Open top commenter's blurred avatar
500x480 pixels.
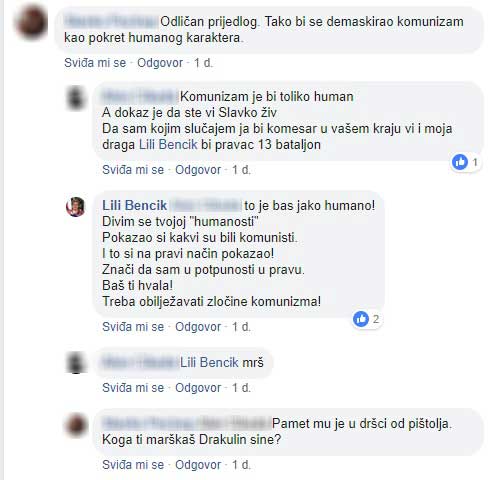pos(31,23)
